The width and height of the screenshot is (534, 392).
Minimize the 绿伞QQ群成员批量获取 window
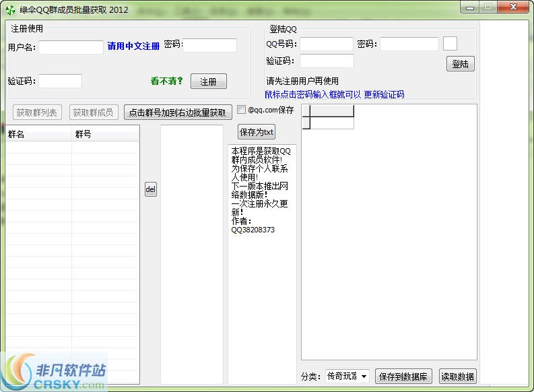[470, 7]
